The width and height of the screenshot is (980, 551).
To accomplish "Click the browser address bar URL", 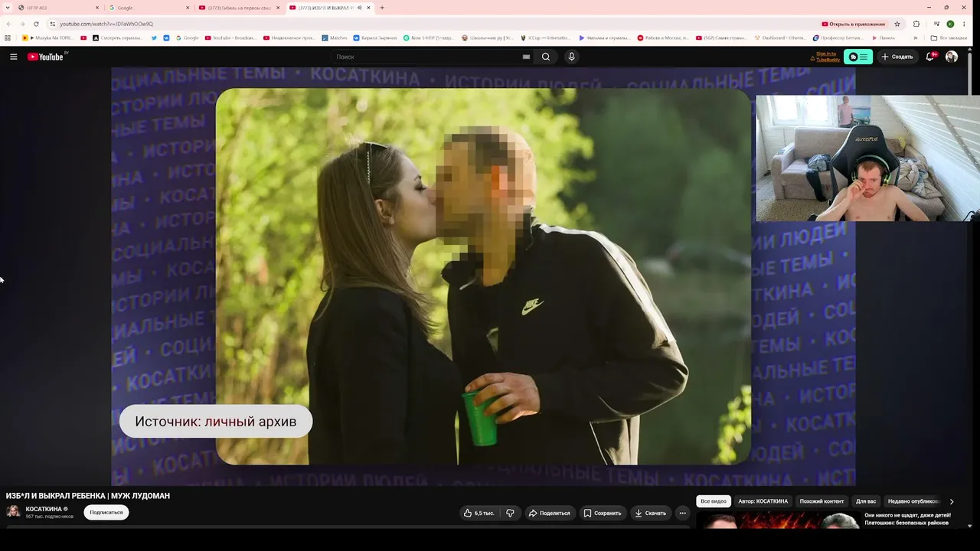I will pos(106,24).
